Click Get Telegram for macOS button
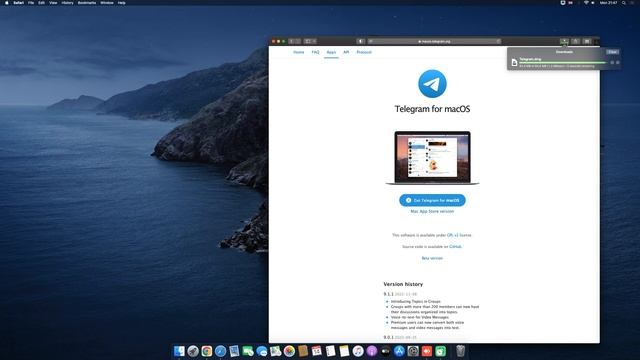Screen dimensions: 640x360 pyautogui.click(x=432, y=200)
